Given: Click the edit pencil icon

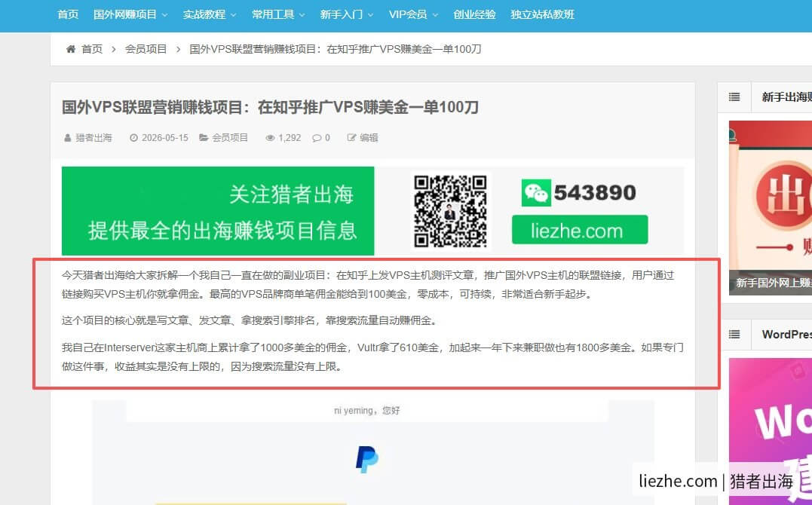Looking at the screenshot, I should [x=351, y=138].
